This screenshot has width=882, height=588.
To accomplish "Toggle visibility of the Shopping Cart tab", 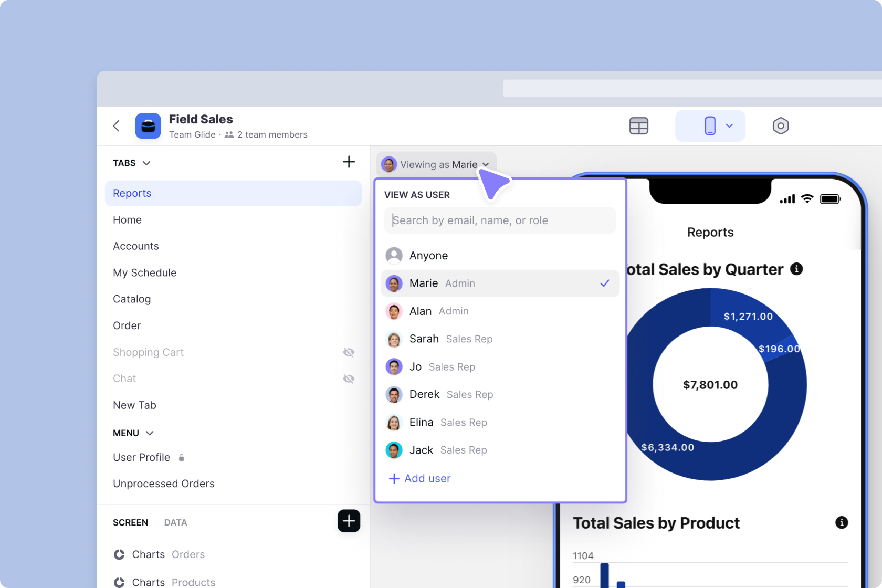I will 349,352.
